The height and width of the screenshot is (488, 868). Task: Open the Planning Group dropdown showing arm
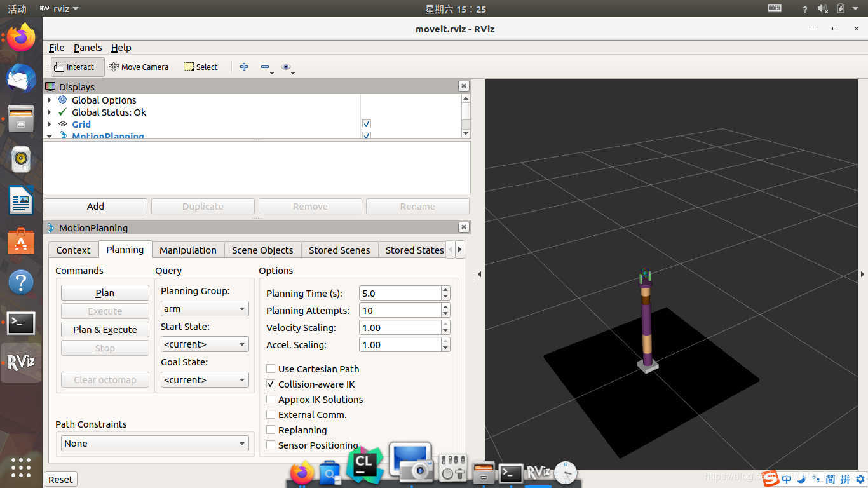click(204, 309)
